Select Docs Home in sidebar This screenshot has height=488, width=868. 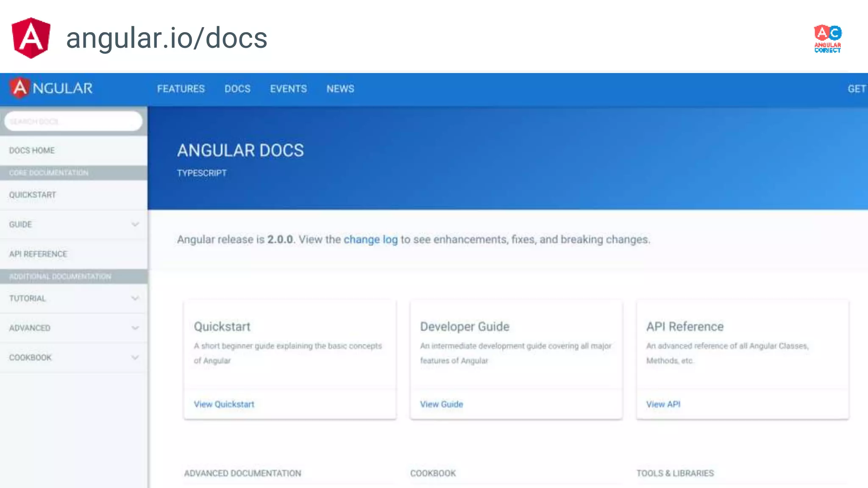pos(74,150)
